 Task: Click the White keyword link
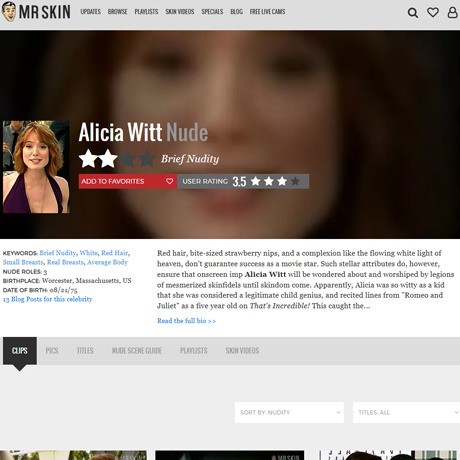click(89, 253)
